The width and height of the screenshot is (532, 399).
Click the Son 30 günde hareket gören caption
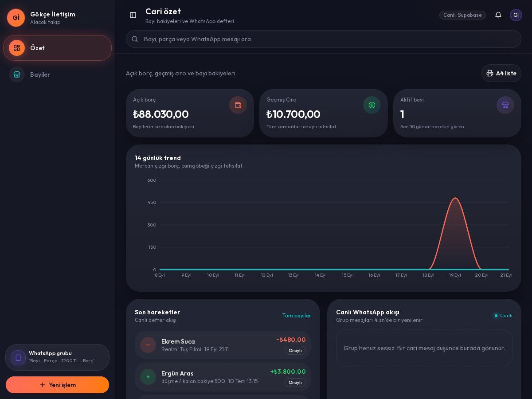432,126
